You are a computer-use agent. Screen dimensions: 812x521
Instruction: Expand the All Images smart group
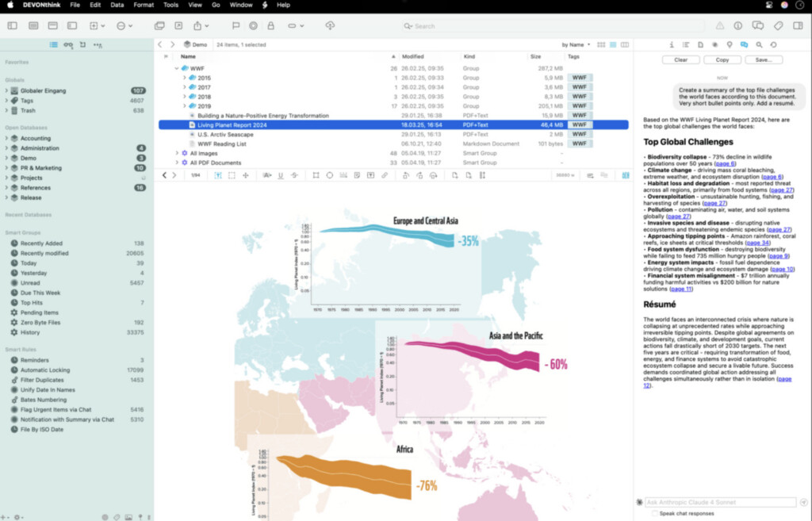177,153
